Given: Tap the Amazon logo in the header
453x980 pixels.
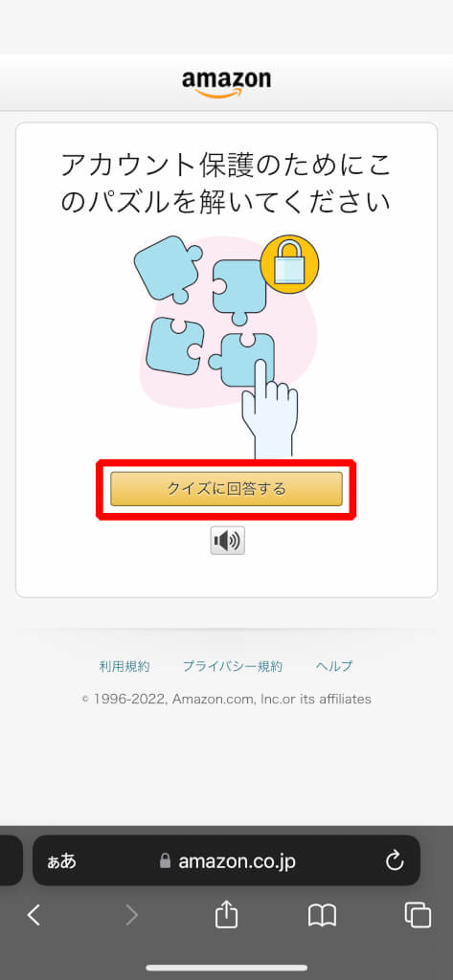Looking at the screenshot, I should (226, 83).
